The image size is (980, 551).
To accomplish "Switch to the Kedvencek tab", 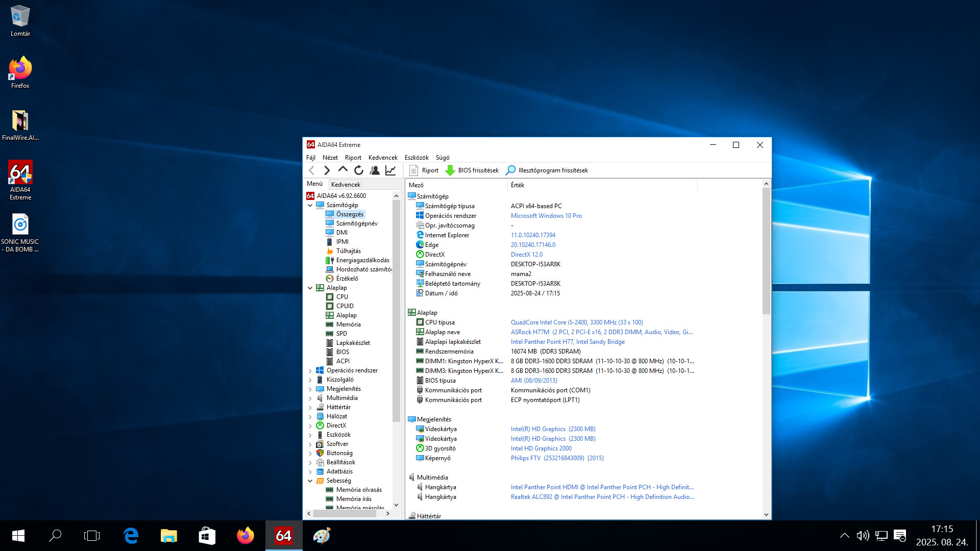I will pos(346,184).
